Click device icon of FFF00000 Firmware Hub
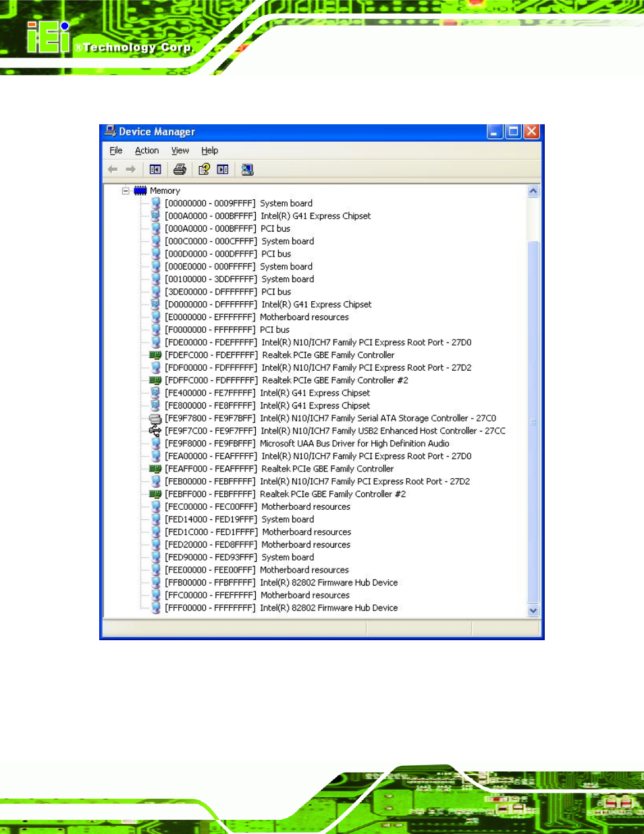 pos(156,608)
